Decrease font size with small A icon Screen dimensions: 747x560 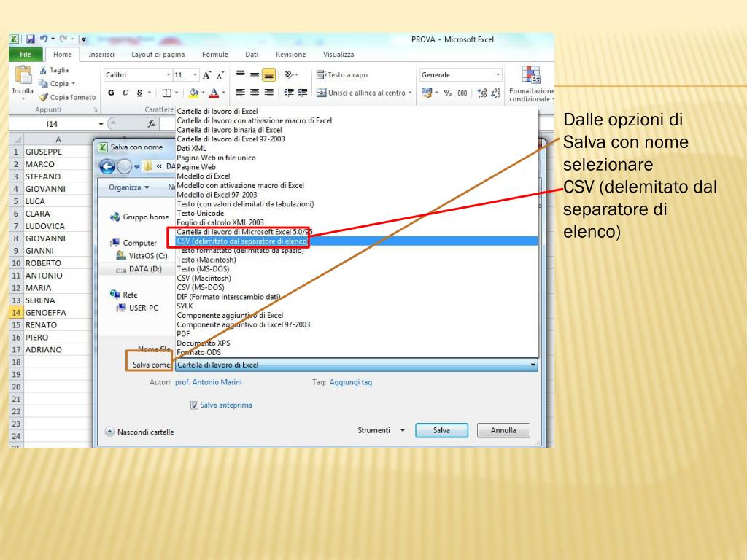pos(220,75)
